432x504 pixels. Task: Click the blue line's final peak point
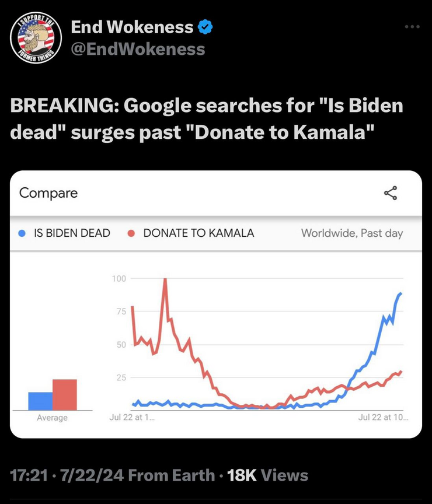coord(400,293)
